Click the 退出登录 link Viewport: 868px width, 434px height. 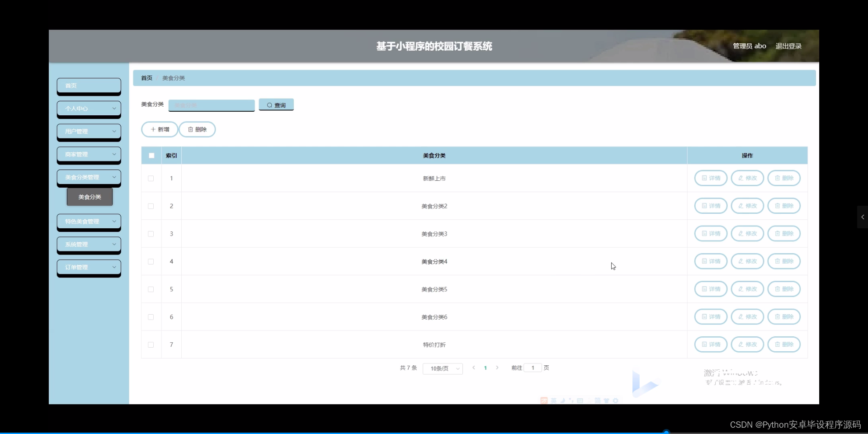coord(788,46)
